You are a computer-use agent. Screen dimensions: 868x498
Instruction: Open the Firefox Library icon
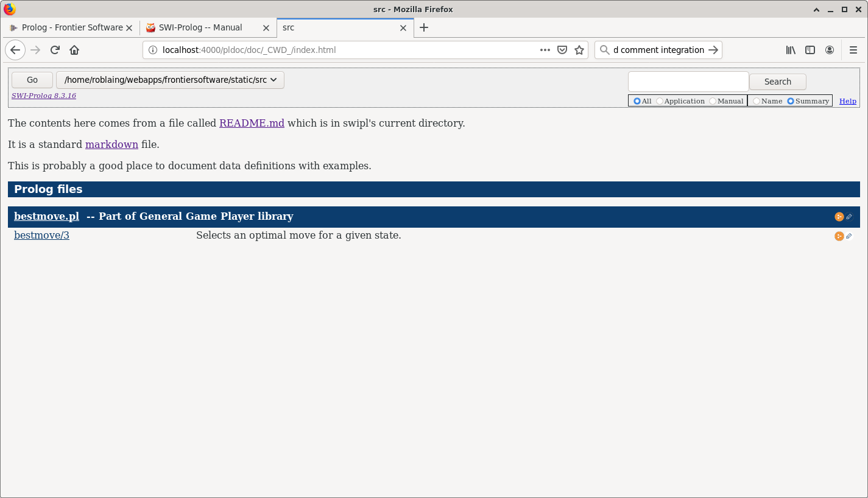tap(791, 50)
